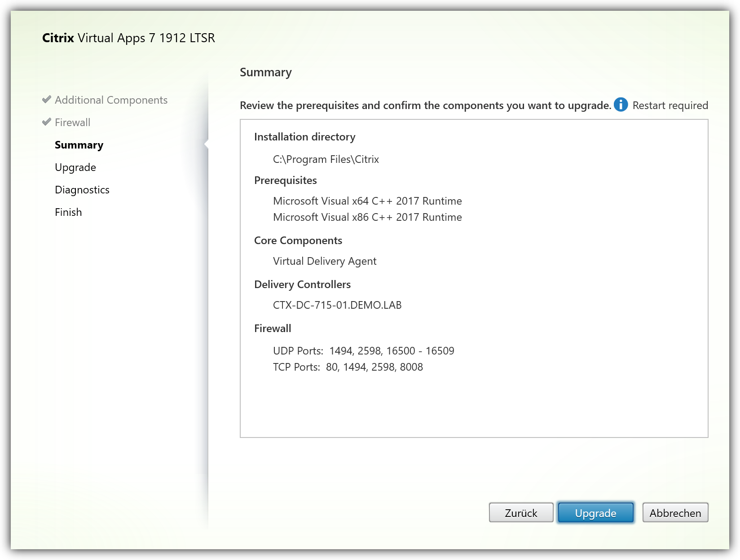Click the CTX-DC-715-01.DEMO.LAB delivery controller entry

[337, 305]
